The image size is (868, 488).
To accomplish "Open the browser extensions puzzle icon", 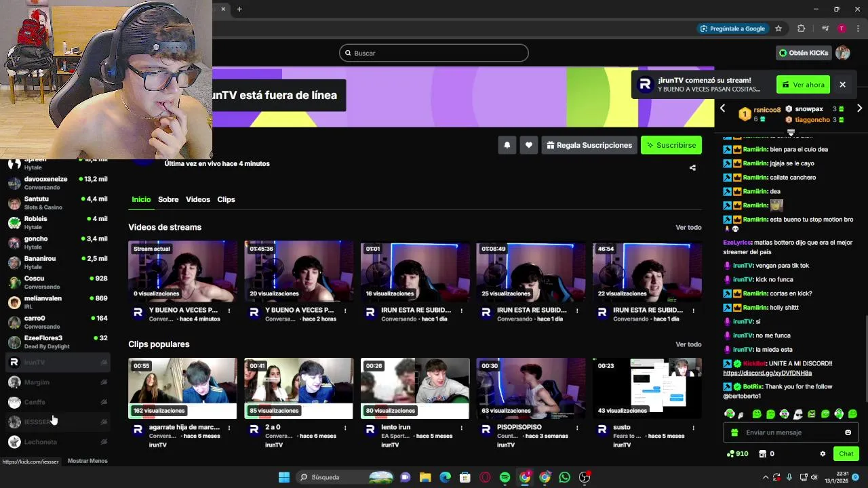I will coord(802,28).
